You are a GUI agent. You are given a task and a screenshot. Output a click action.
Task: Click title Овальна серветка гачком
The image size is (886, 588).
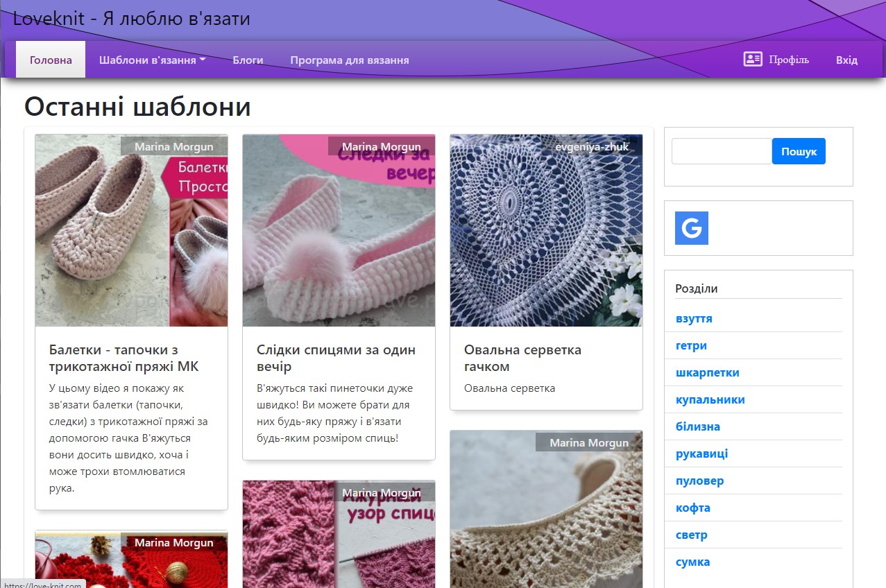tap(522, 358)
